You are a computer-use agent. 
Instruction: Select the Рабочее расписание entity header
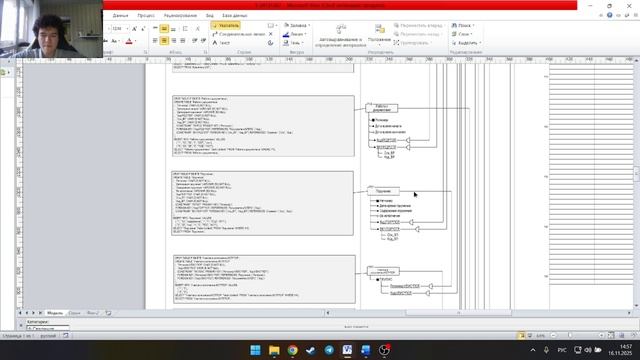(x=382, y=108)
